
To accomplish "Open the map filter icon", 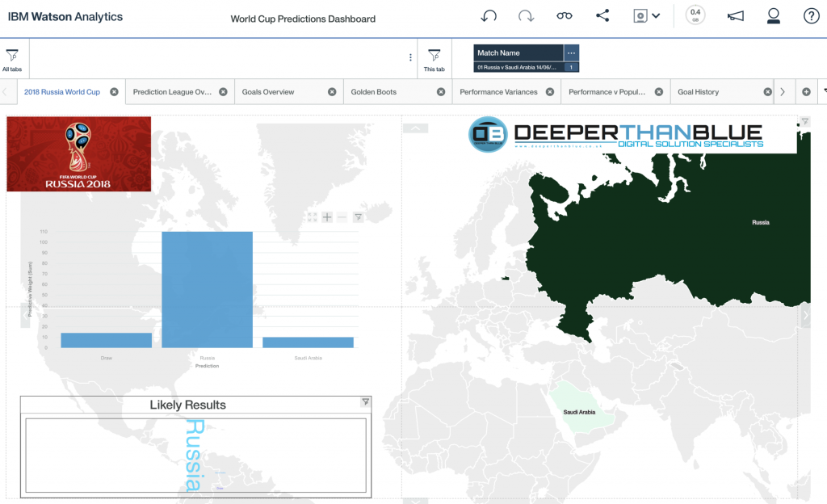I will coord(805,122).
